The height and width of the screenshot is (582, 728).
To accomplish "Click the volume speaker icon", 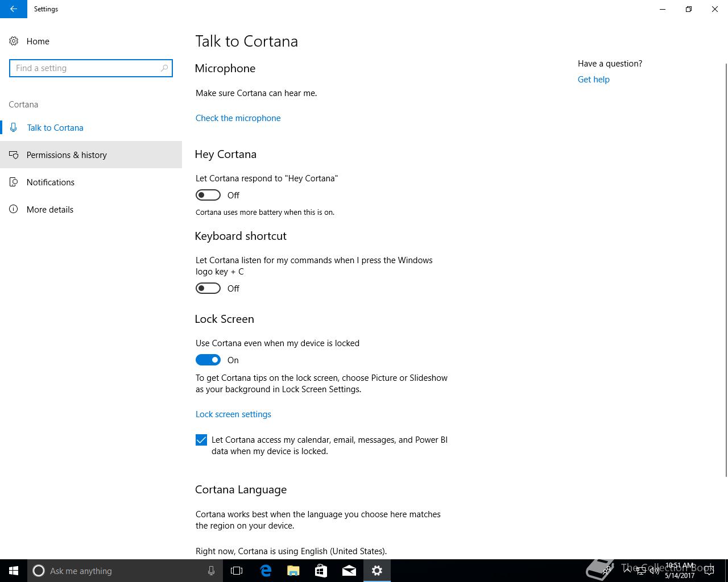I will [x=655, y=571].
